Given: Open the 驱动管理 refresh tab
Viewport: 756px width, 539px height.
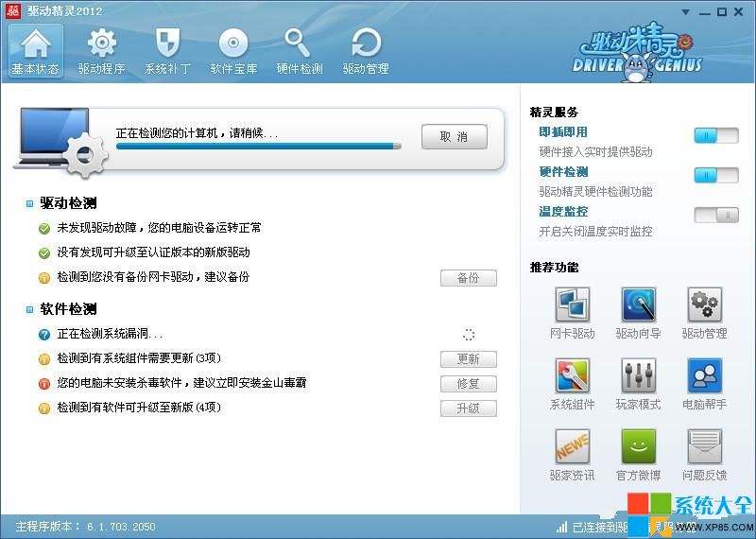Looking at the screenshot, I should coord(366,51).
